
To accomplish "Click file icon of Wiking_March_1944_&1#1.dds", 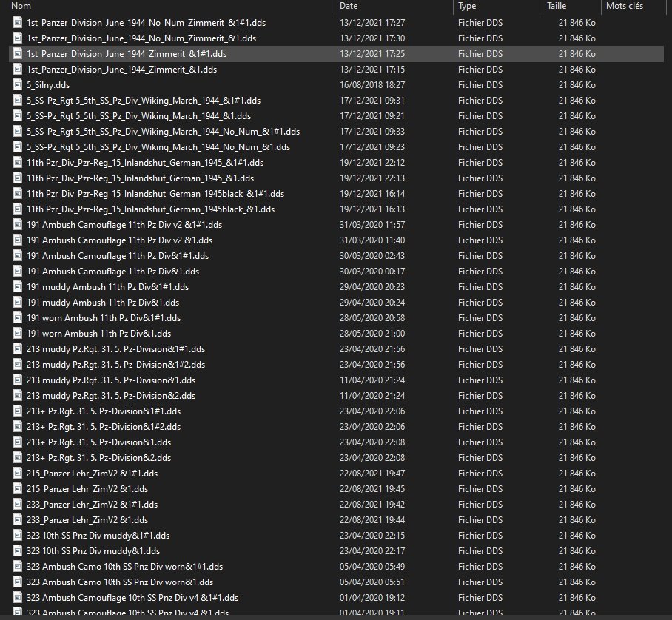I will pos(18,101).
